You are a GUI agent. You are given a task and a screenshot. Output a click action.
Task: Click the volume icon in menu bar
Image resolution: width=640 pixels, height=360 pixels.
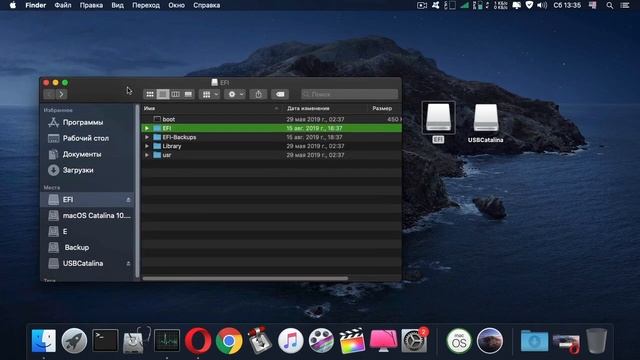(x=542, y=5)
